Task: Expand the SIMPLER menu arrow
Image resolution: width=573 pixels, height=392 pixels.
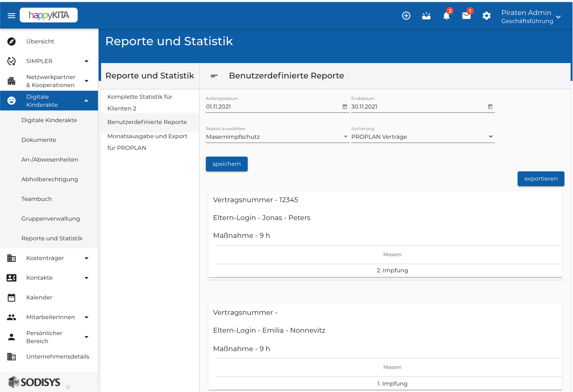Action: point(87,61)
